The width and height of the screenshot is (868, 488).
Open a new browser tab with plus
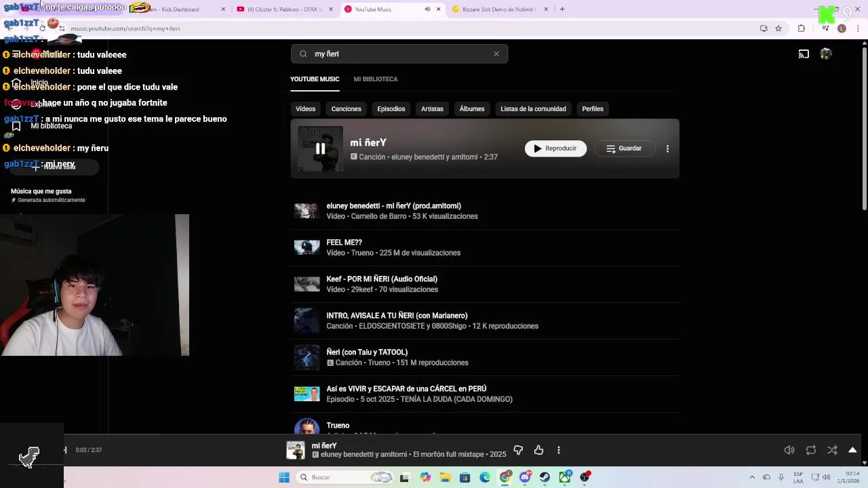point(562,9)
